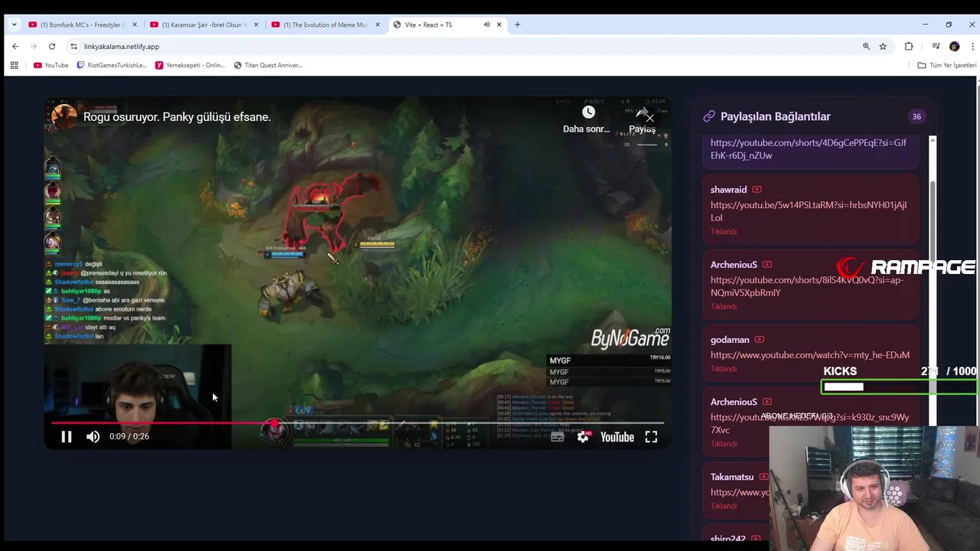Open ArcheniouS's shorts/8ilS4KvQ0vQ link
Screen dimensions: 980x551
click(x=807, y=286)
